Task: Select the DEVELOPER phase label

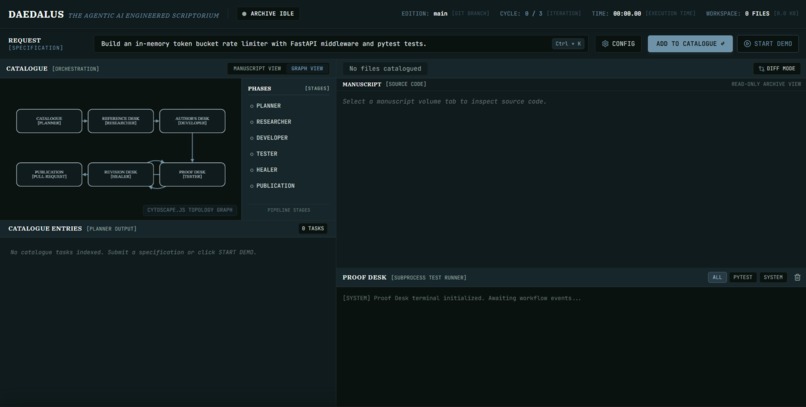Action: point(272,138)
